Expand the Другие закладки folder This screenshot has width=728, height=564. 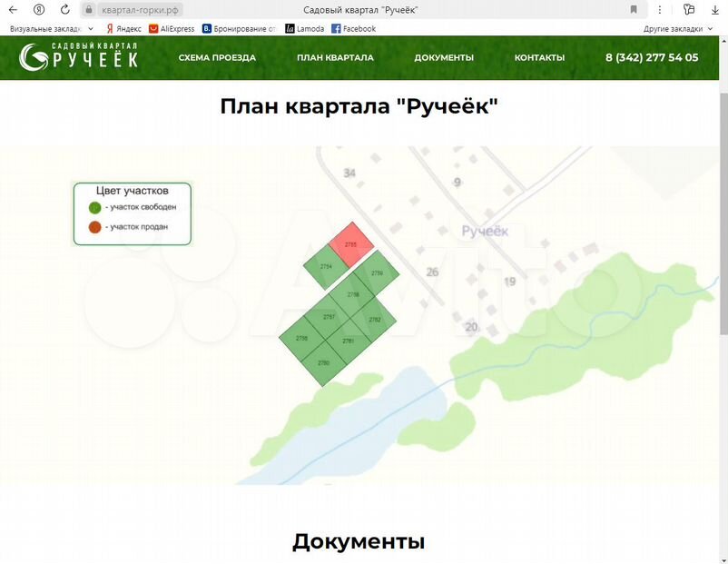(676, 28)
